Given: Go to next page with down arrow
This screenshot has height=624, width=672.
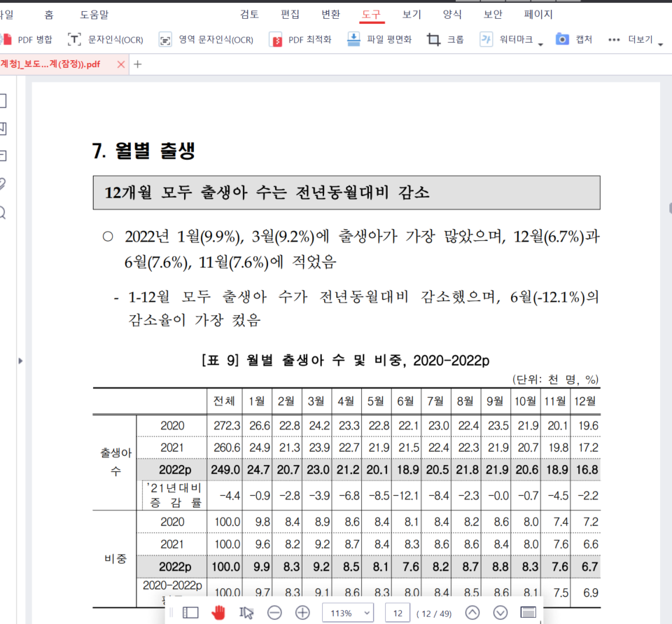Looking at the screenshot, I should pyautogui.click(x=500, y=612).
